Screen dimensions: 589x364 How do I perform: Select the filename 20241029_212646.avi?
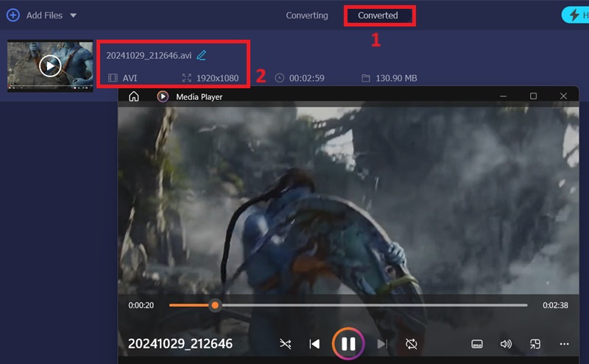pos(149,56)
